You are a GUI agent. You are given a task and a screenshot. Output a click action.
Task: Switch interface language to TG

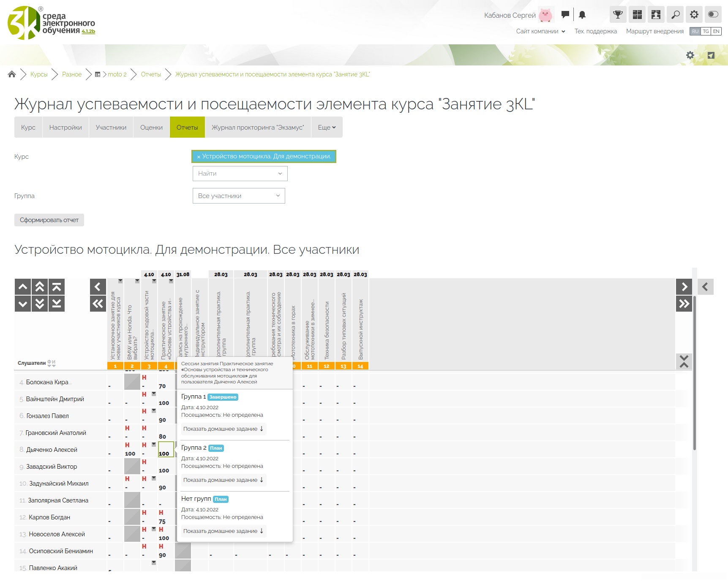[x=706, y=31]
